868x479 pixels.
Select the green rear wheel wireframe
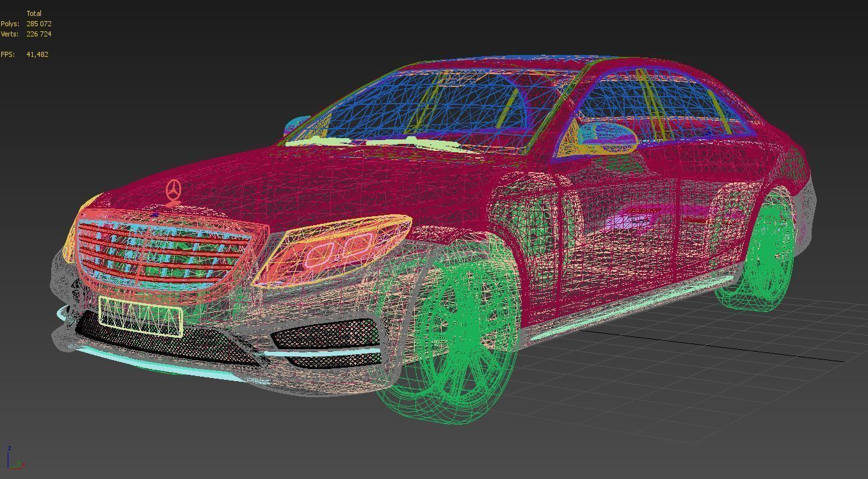768,252
